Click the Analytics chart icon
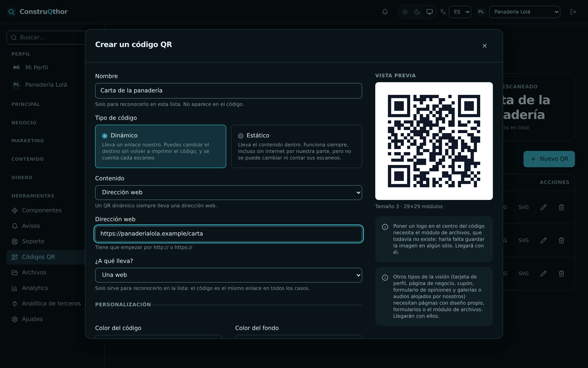 (x=14, y=288)
